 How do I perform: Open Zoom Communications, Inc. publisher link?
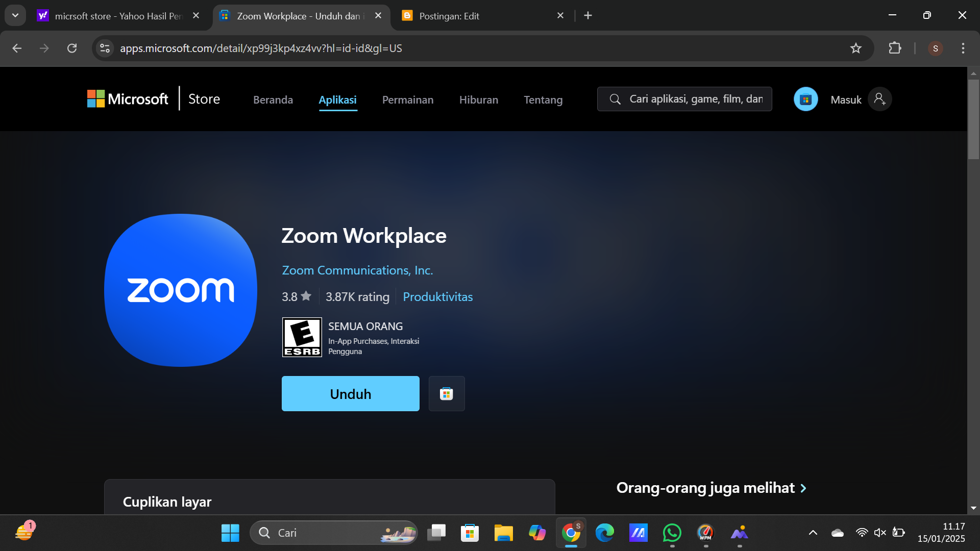357,270
